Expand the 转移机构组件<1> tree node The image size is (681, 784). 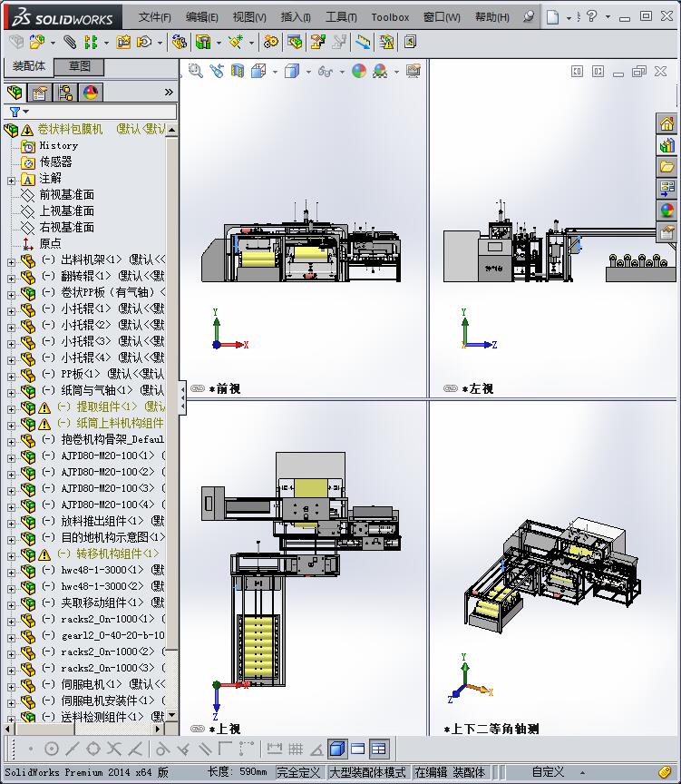coord(11,556)
